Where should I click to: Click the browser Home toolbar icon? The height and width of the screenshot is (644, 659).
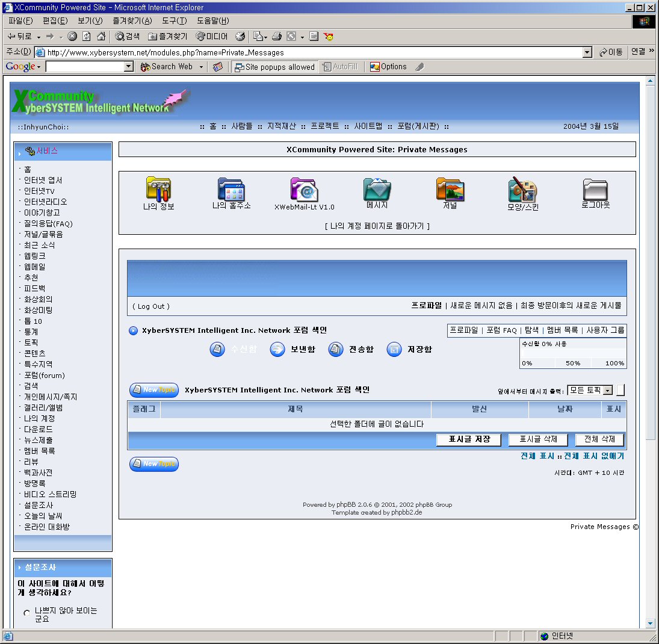(x=101, y=36)
